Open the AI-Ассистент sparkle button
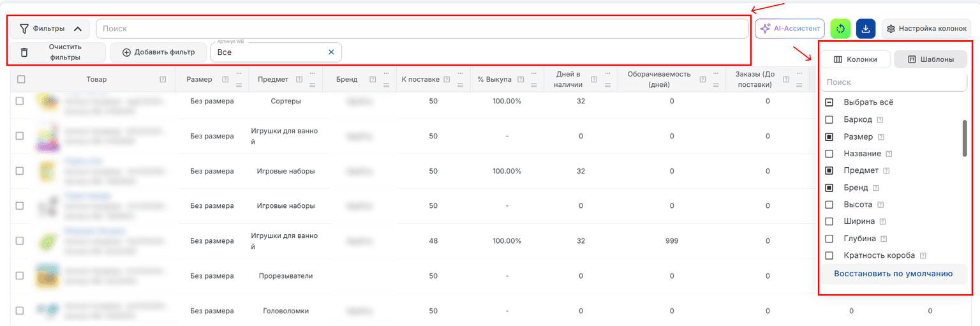Viewport: 980px width, 326px height. pos(790,29)
